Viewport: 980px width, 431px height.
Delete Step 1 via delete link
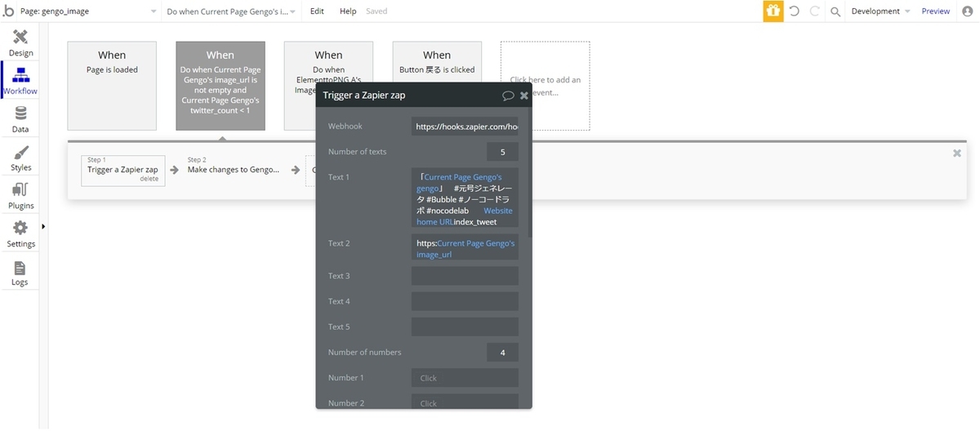149,179
